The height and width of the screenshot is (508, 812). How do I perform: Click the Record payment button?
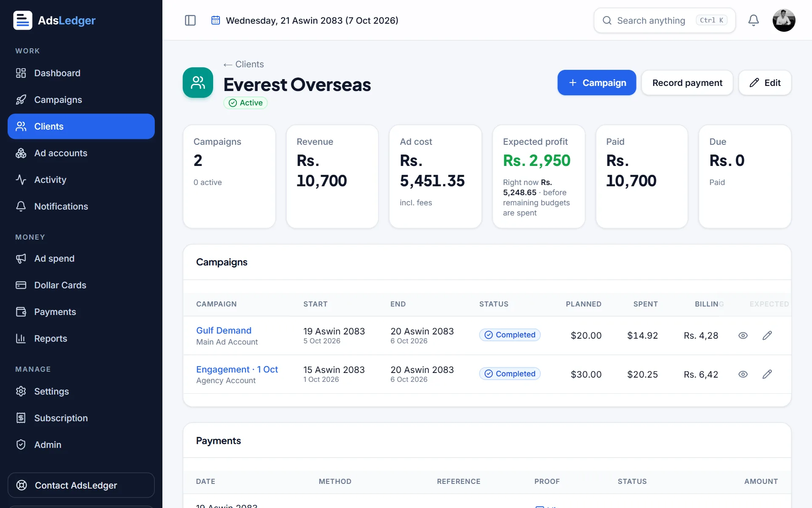click(x=687, y=83)
